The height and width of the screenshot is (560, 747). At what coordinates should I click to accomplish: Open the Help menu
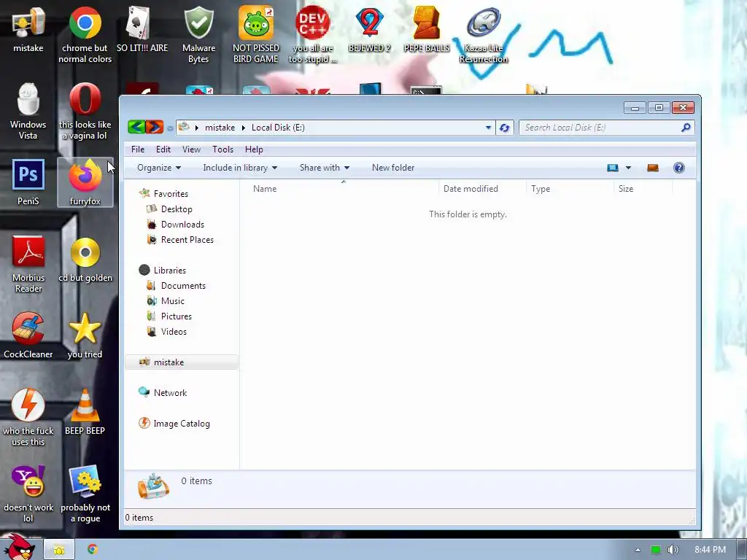point(254,149)
